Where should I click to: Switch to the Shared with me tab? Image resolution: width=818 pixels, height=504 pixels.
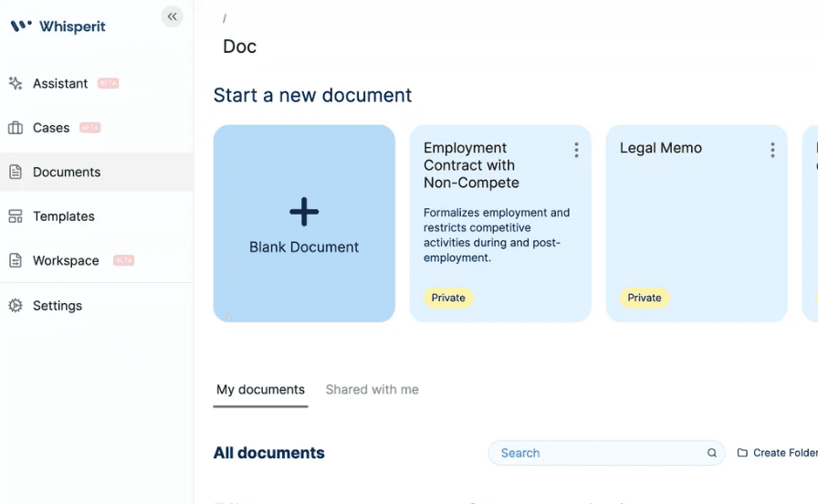coord(372,390)
